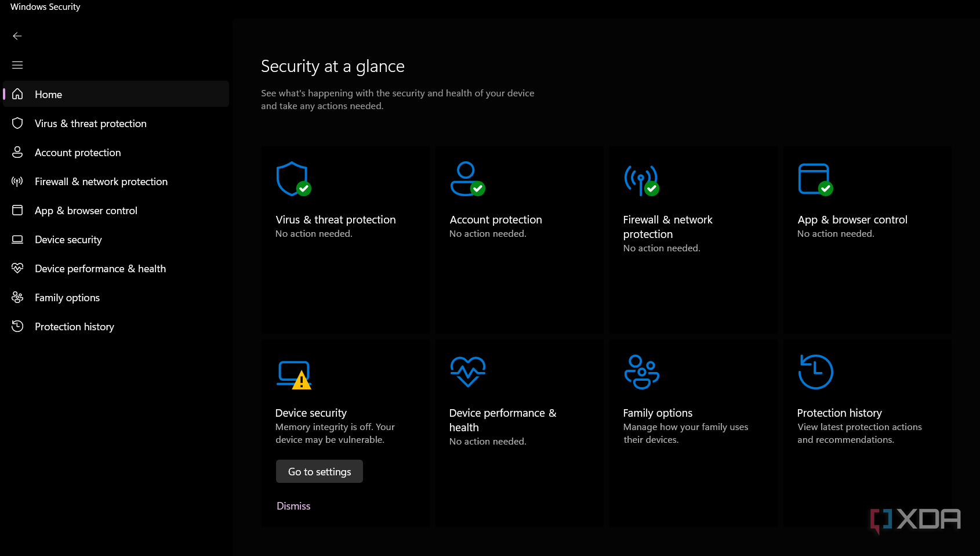Open the Device performance heart tile icon

(468, 371)
